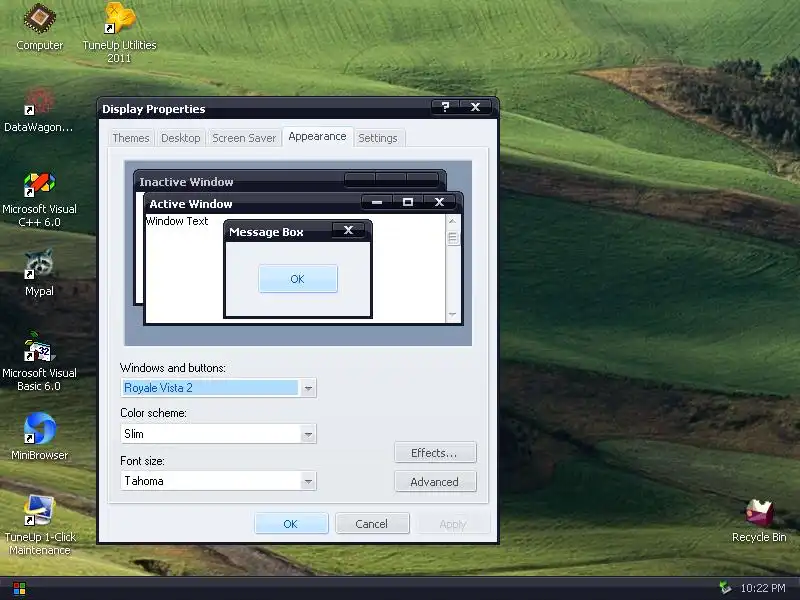The height and width of the screenshot is (600, 800).
Task: Click the Cancel button
Action: click(372, 524)
